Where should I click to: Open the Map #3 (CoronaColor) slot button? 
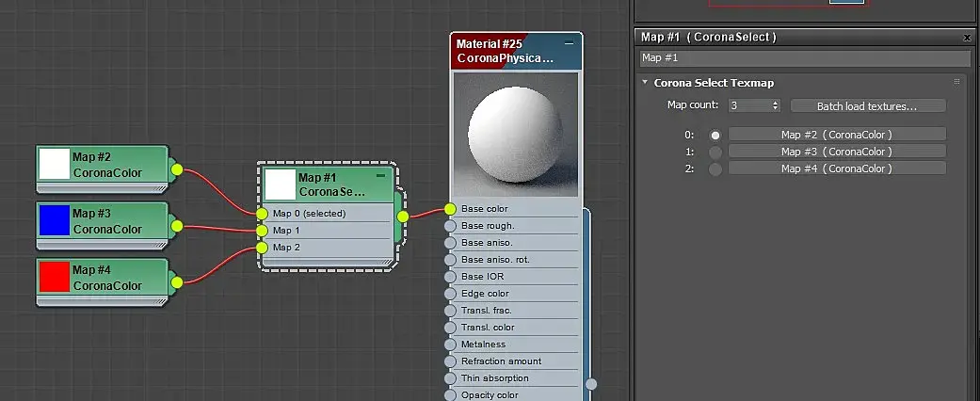tap(837, 152)
